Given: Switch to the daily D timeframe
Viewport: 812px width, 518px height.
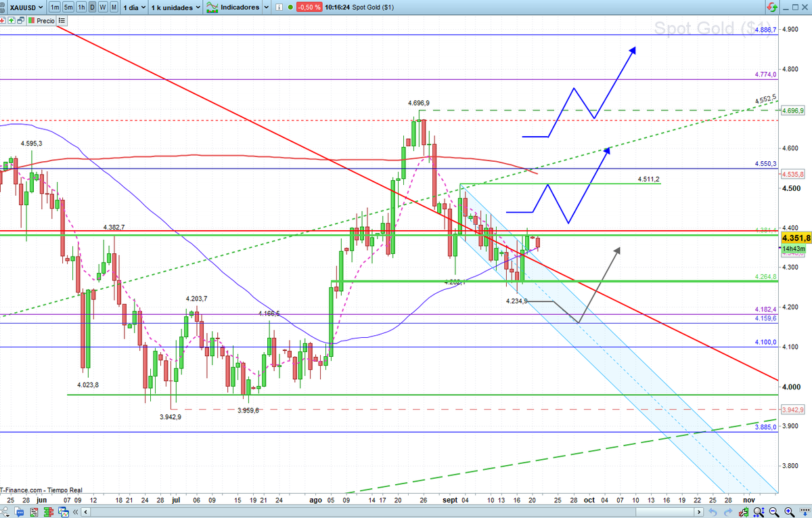Looking at the screenshot, I should 92,7.
